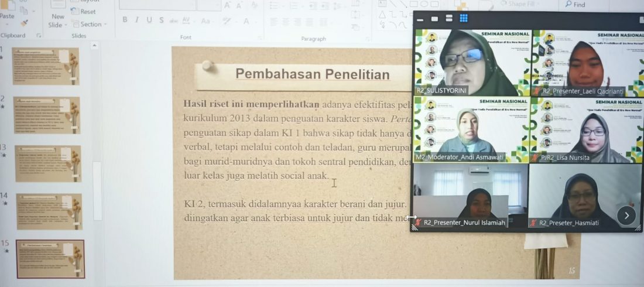Open Find in the ribbon

coord(574,5)
